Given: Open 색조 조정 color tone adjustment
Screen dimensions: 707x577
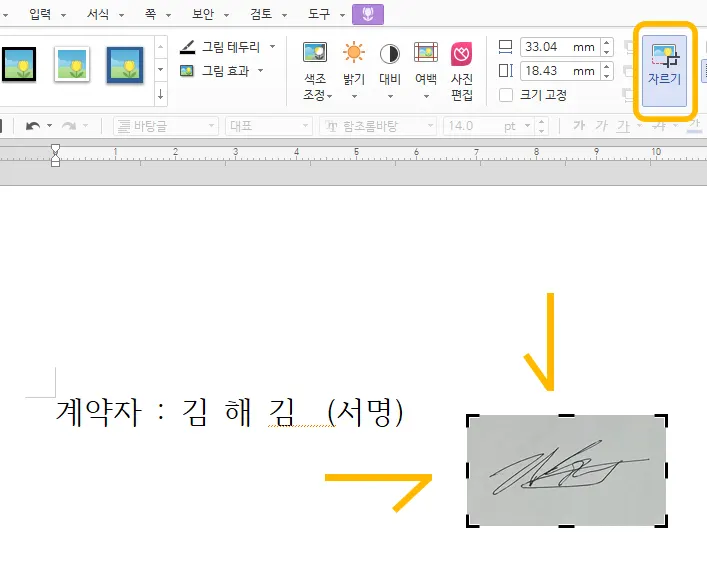Looking at the screenshot, I should (316, 71).
